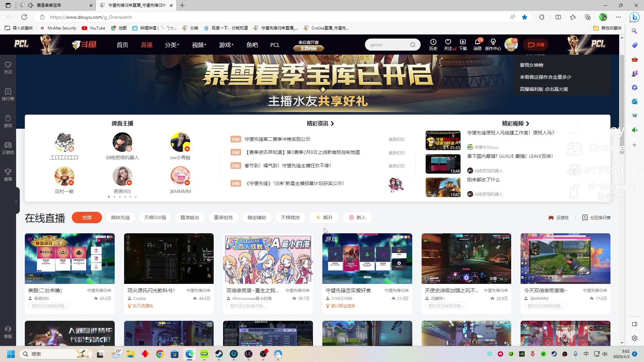Image resolution: width=644 pixels, height=362 pixels.
Task: Mute audio on the 暴雪春季宝库 tab
Action: tap(31, 5)
